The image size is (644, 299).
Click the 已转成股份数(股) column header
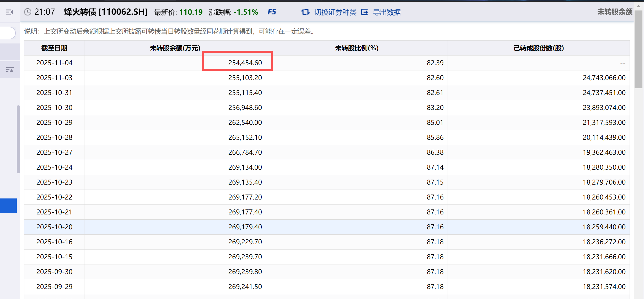pos(539,48)
